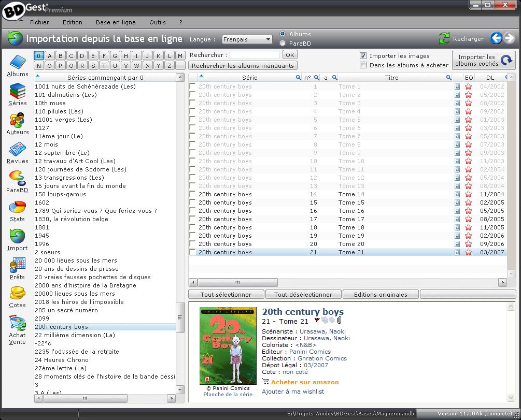Select letter filter tab 'A'
This screenshot has width=521, height=420.
coord(50,56)
